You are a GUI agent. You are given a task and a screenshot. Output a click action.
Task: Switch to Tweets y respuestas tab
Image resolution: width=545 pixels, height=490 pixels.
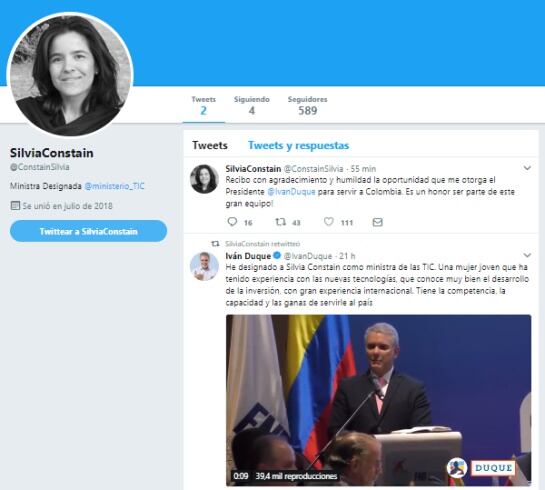pos(298,145)
